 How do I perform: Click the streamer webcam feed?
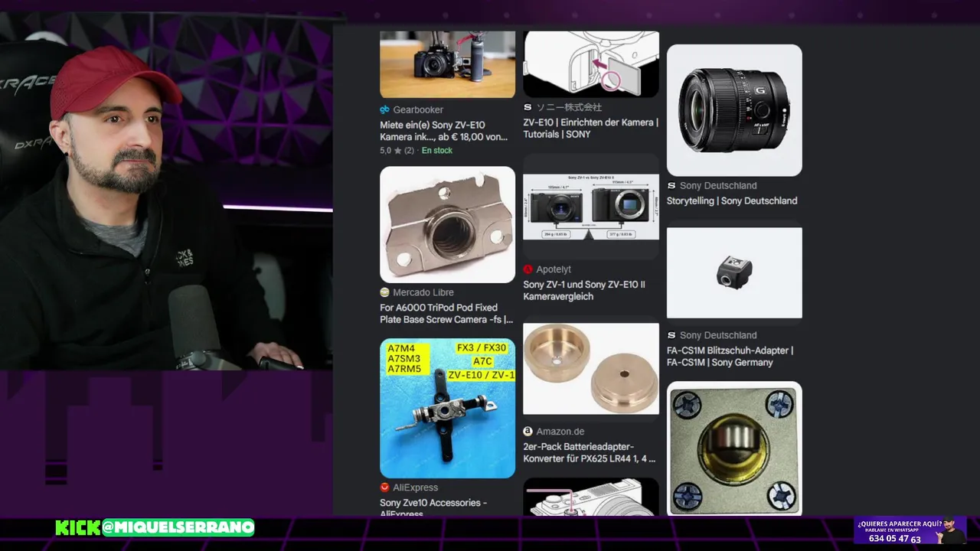click(x=166, y=191)
